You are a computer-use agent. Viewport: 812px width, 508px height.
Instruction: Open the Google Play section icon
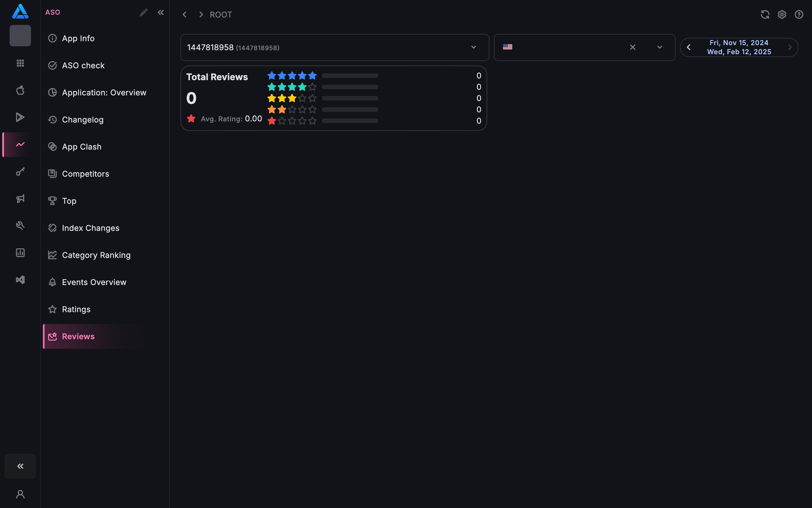coord(20,117)
